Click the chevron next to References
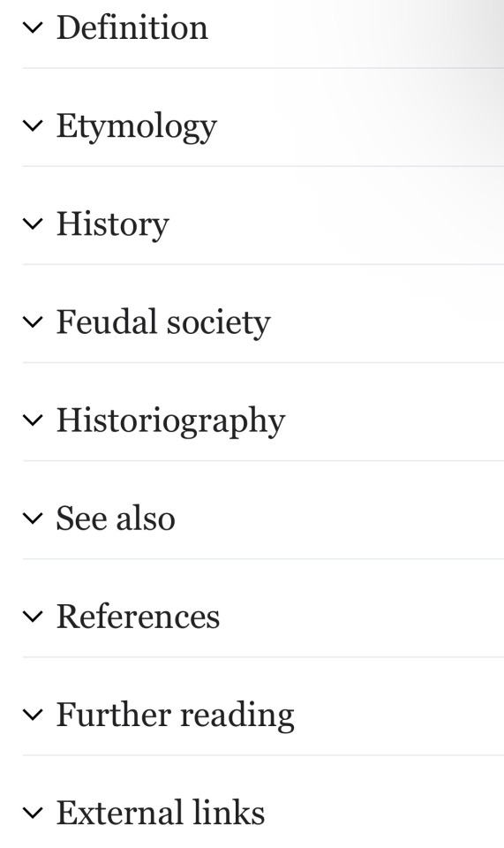Image resolution: width=504 pixels, height=848 pixels. [33, 617]
